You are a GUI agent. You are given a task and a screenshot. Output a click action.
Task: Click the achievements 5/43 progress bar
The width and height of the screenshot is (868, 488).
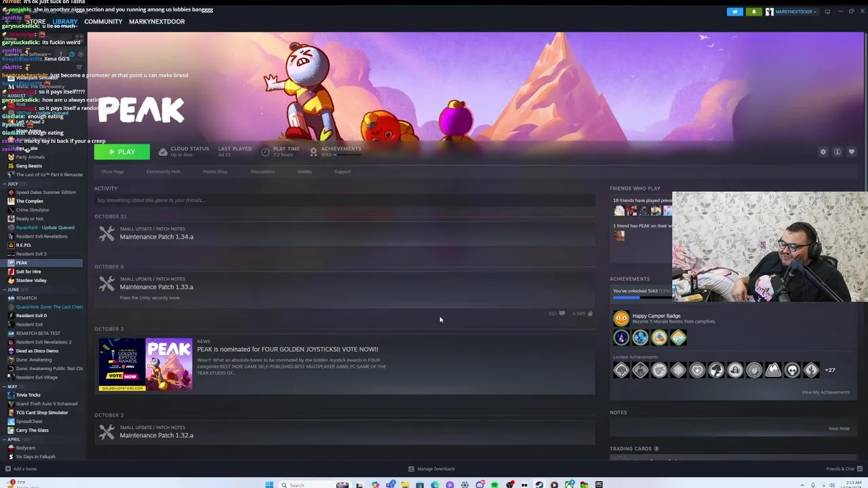[643, 297]
